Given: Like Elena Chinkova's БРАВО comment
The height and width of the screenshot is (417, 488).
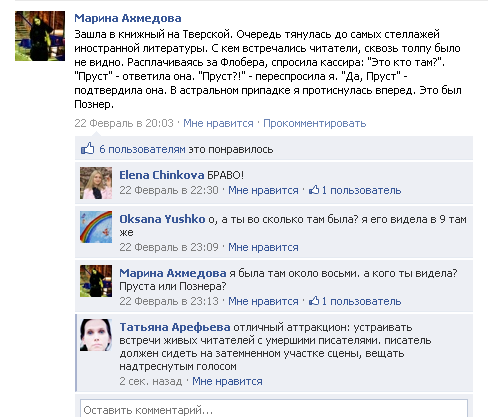Looking at the screenshot, I should (x=263, y=190).
